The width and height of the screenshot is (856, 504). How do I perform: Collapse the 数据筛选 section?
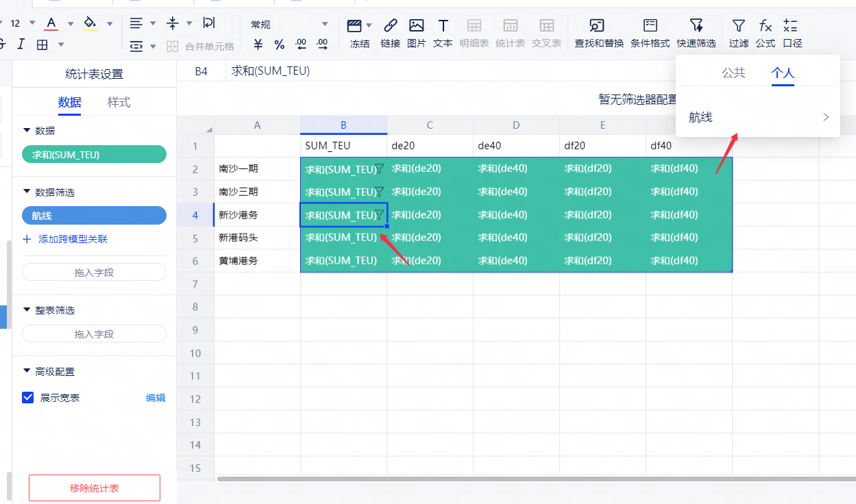[x=27, y=192]
